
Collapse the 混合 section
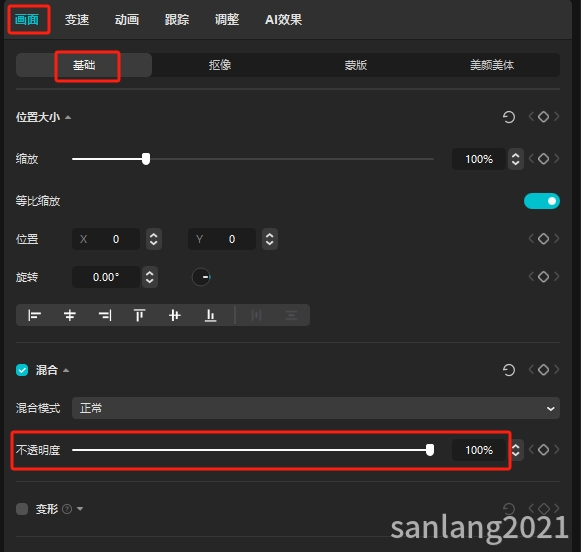[x=66, y=370]
